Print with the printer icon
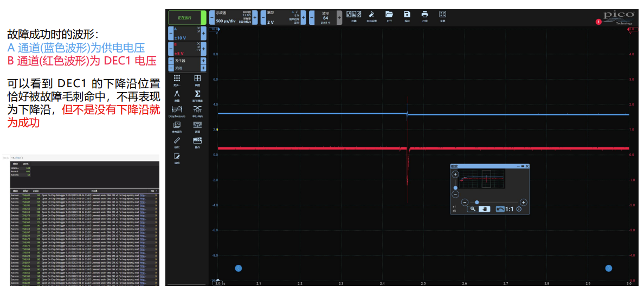The height and width of the screenshot is (293, 644). pyautogui.click(x=424, y=16)
